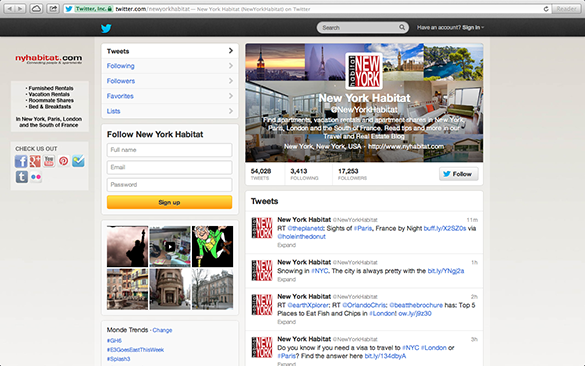Expand the Tweets chevron in side menu

231,51
